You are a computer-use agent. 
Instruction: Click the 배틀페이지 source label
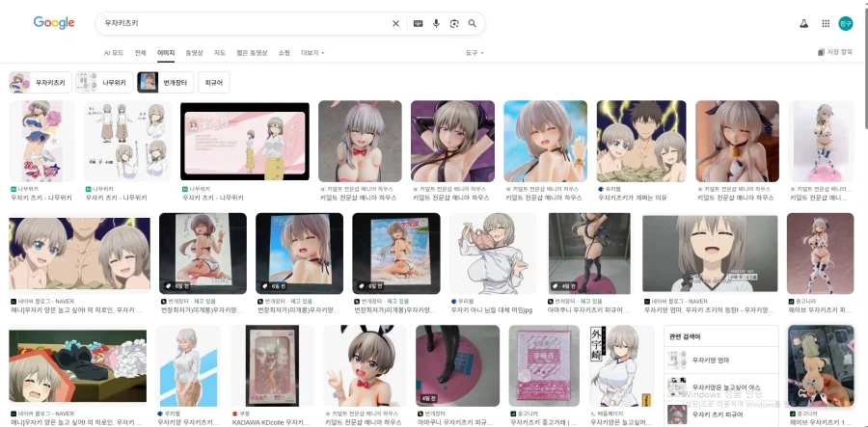click(x=607, y=414)
